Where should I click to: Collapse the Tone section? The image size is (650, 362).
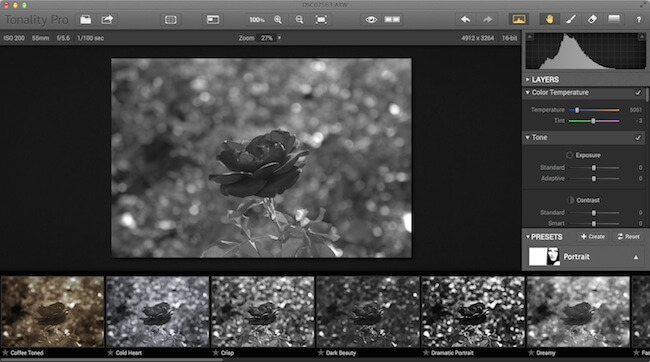[x=528, y=137]
